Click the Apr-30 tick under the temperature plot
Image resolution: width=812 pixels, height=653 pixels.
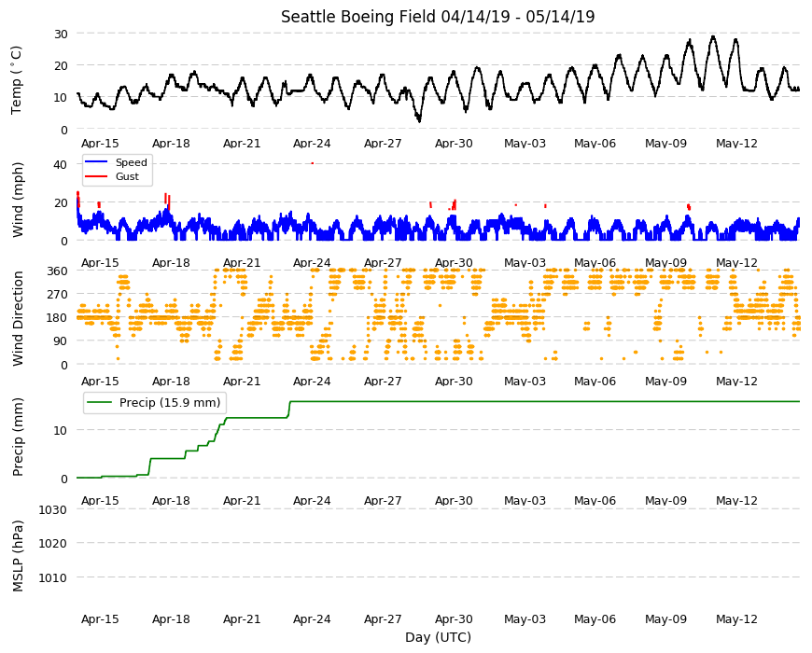tap(454, 144)
